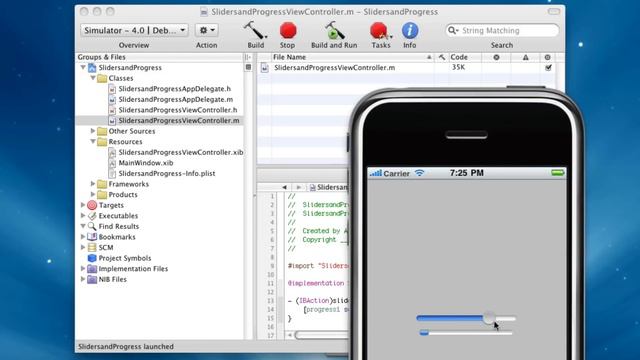Image resolution: width=640 pixels, height=360 pixels.
Task: Click the red Stop icon
Action: pyautogui.click(x=288, y=31)
